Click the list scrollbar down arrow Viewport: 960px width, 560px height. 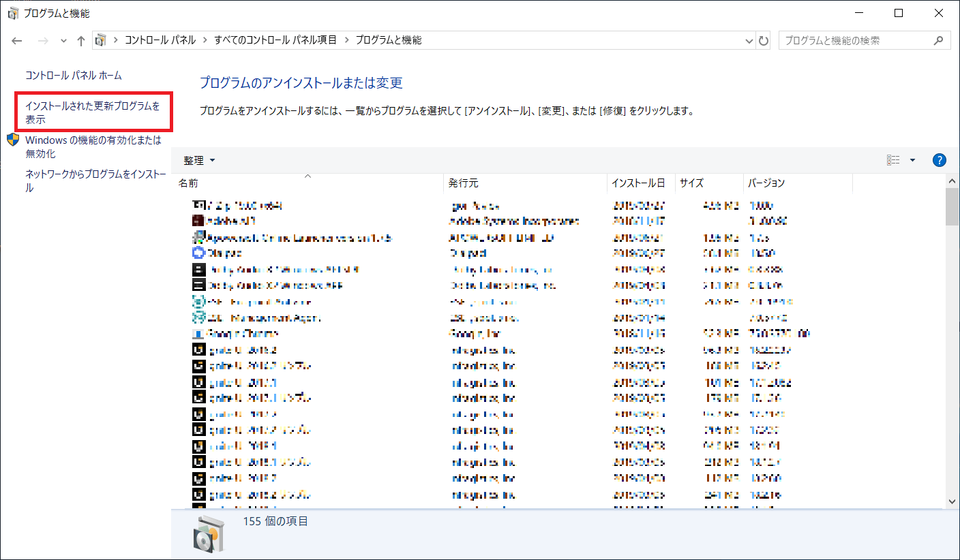[952, 501]
